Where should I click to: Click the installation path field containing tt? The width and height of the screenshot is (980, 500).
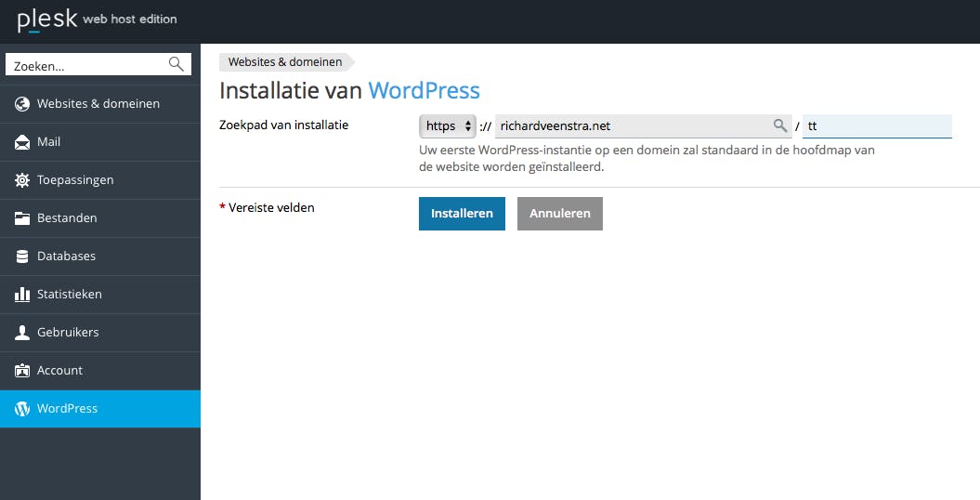tap(877, 125)
